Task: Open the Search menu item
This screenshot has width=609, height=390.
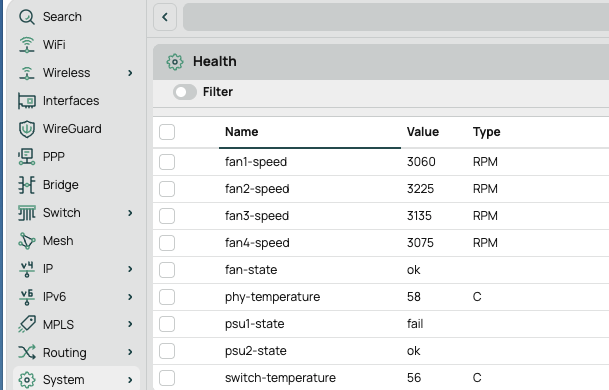Action: pyautogui.click(x=62, y=17)
